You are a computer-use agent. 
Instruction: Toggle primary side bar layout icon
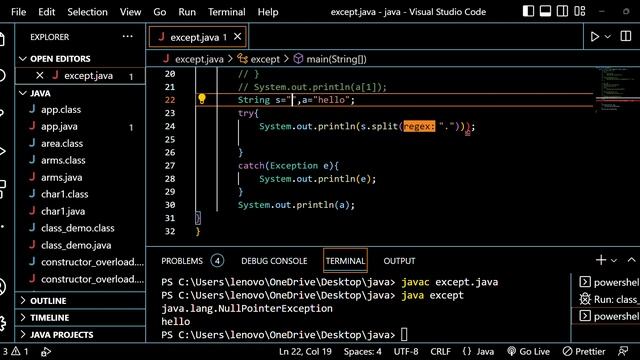[x=528, y=11]
